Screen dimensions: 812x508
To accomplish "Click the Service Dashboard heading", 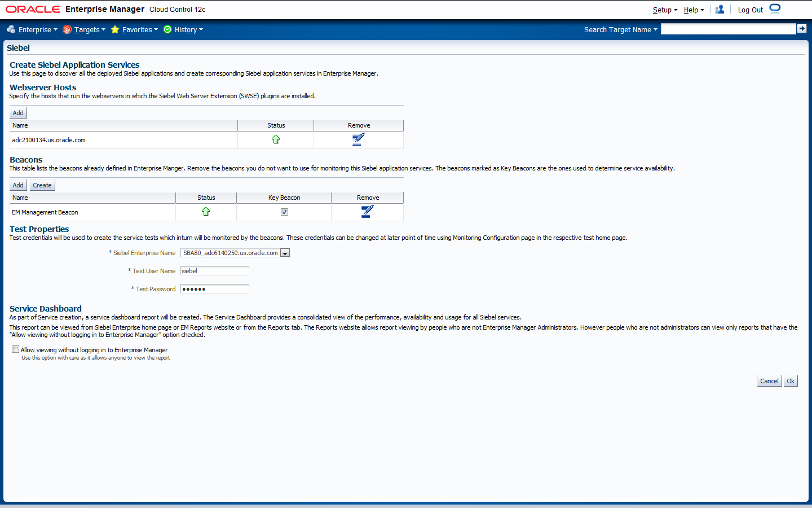I will [46, 309].
